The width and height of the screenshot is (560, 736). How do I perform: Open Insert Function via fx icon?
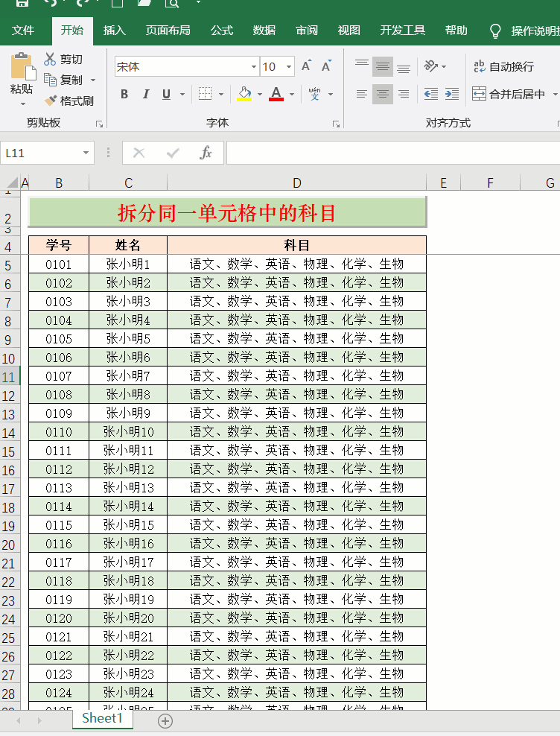coord(206,153)
